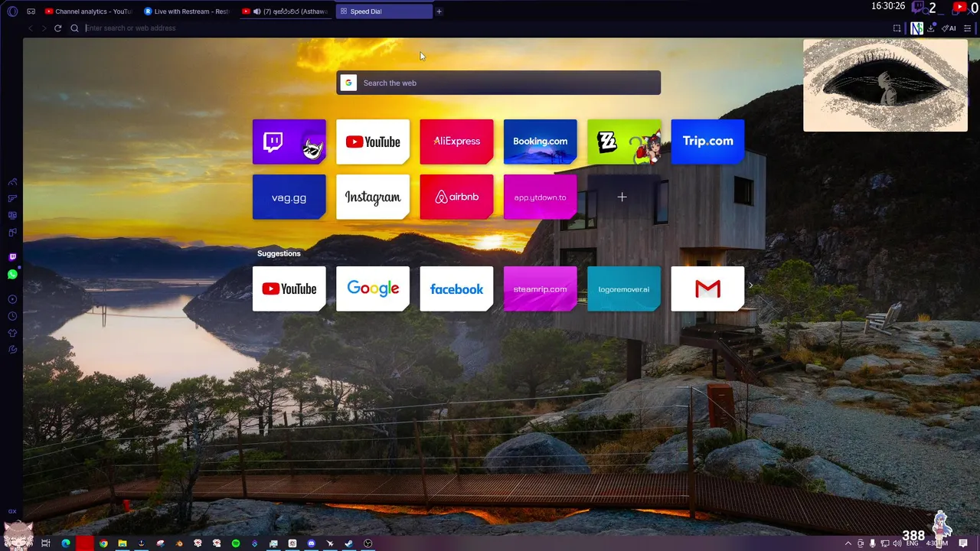The image size is (980, 551).
Task: Open the Trip.com speed dial tile
Action: (707, 142)
